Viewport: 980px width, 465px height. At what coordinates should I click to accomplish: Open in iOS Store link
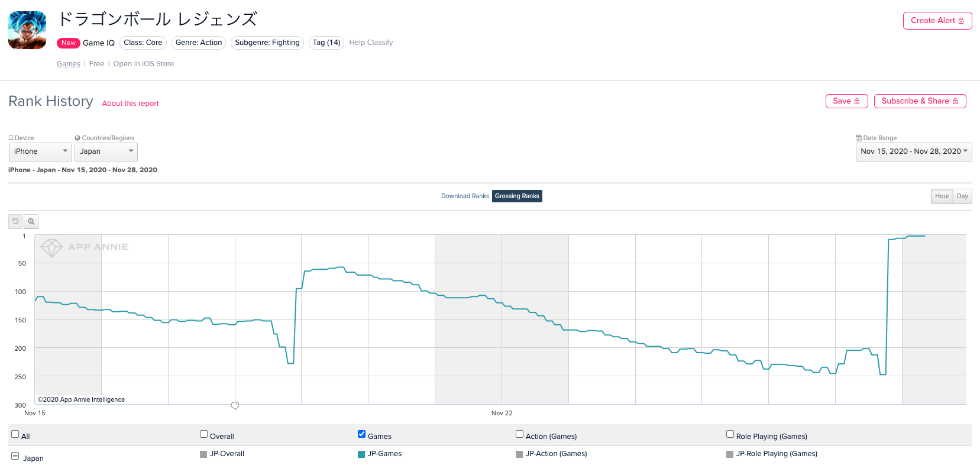[144, 64]
